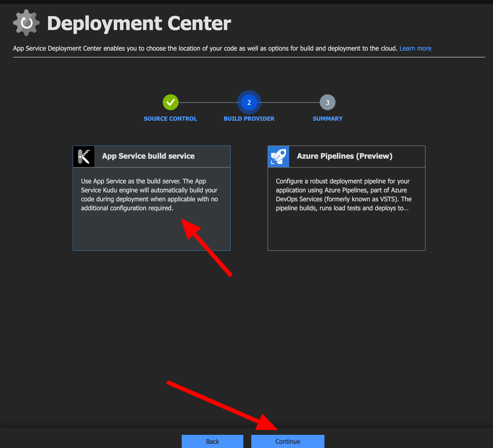493x448 pixels.
Task: Click the BUILD PROVIDER step label
Action: click(249, 119)
